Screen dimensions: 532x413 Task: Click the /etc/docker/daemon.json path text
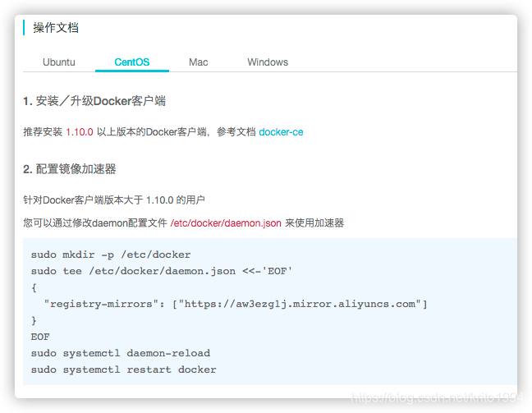pos(226,223)
